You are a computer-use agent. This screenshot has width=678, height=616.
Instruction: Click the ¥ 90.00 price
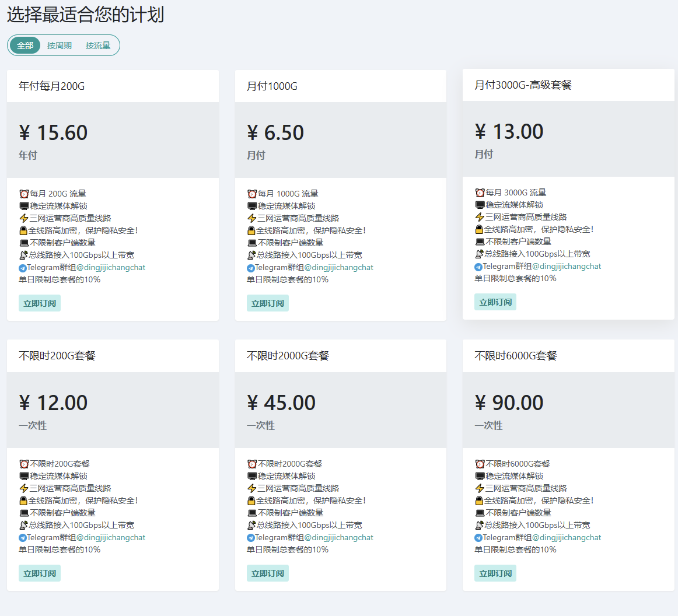509,403
